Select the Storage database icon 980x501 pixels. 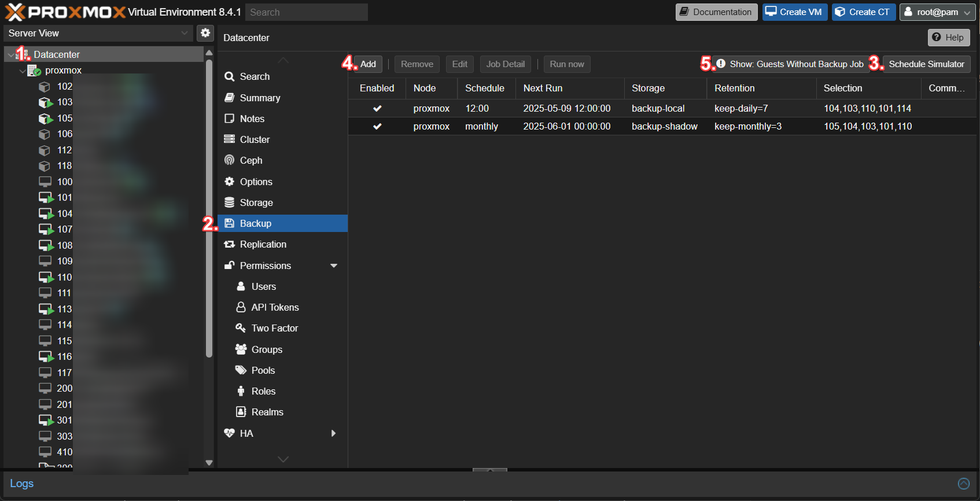coord(230,202)
